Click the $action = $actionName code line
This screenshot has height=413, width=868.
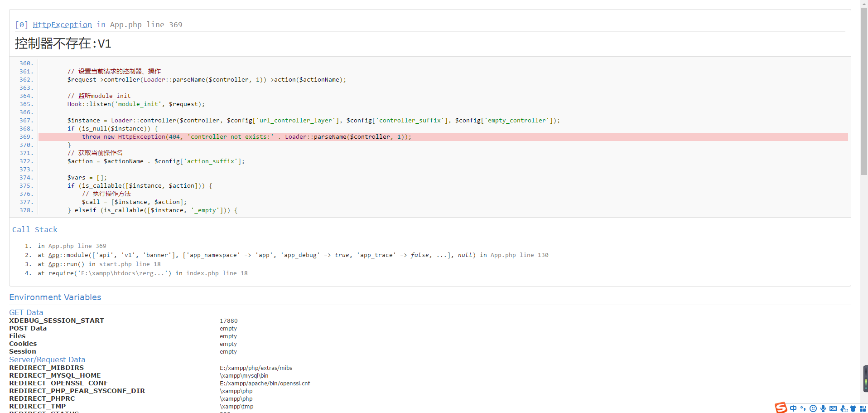point(156,161)
